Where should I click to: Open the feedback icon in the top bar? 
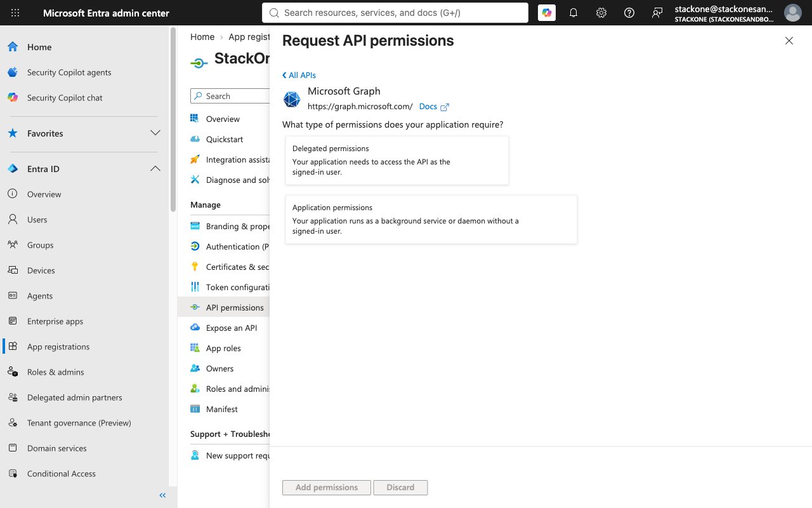point(657,13)
